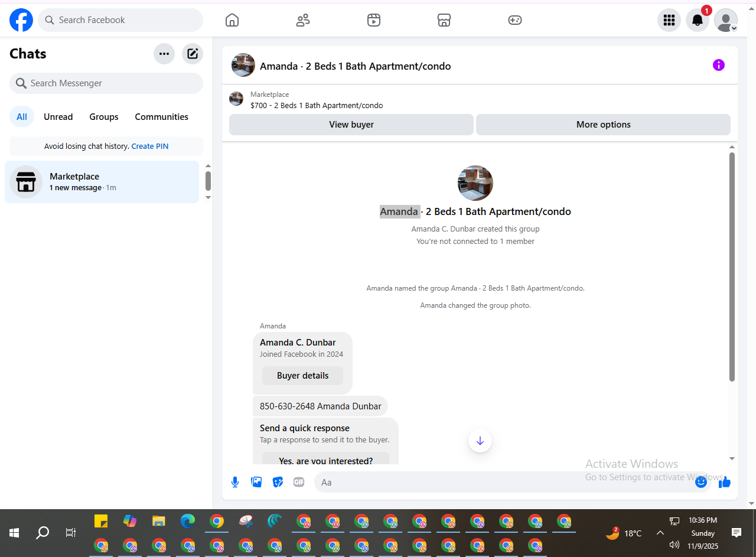Image resolution: width=756 pixels, height=557 pixels.
Task: Open the Gaming controller icon
Action: [515, 20]
